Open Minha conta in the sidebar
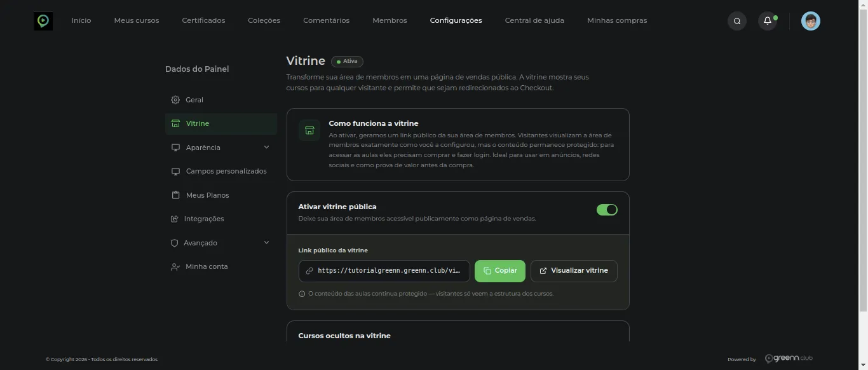This screenshot has height=370, width=868. (221, 267)
